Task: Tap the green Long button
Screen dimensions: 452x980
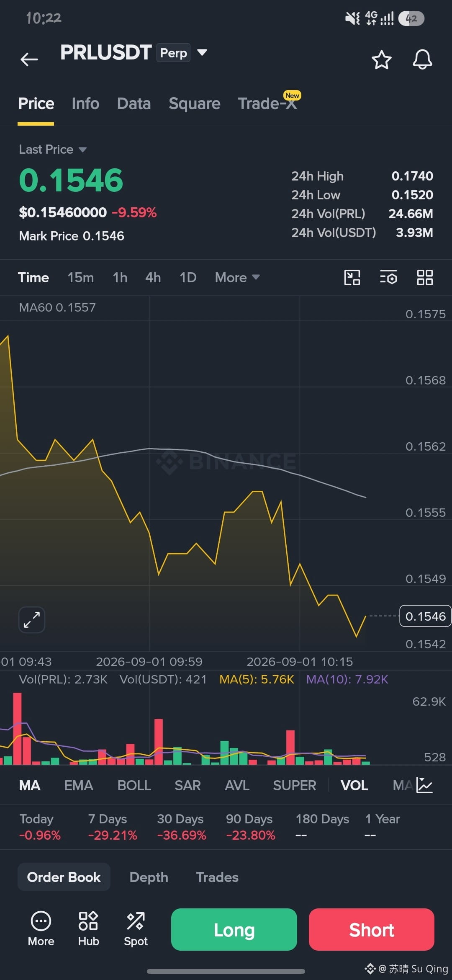Action: (x=234, y=929)
